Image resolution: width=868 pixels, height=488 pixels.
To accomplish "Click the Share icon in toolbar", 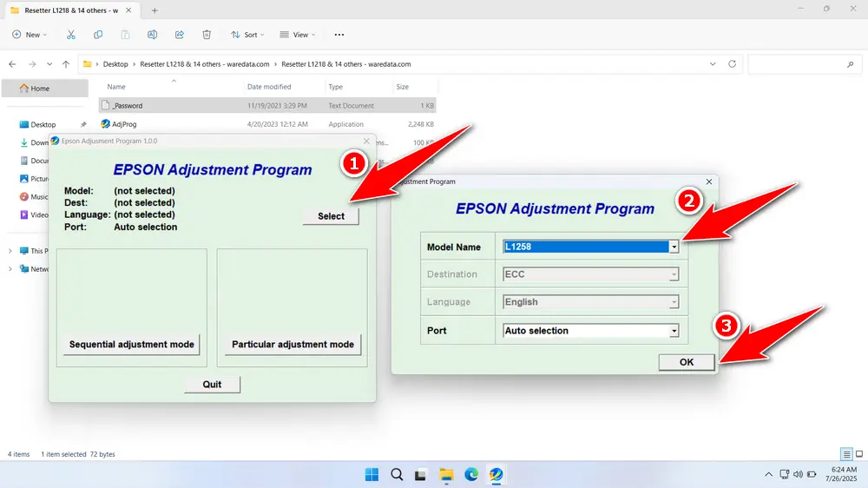I will tap(180, 35).
